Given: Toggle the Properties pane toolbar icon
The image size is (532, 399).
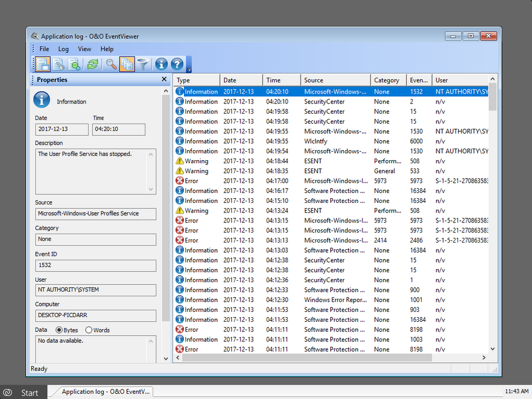Looking at the screenshot, I should [x=43, y=64].
